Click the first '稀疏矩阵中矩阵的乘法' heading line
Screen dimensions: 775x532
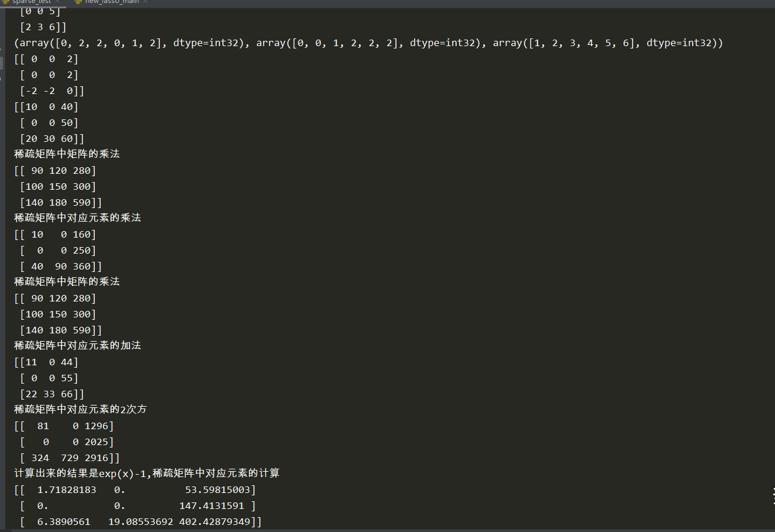[x=67, y=154]
